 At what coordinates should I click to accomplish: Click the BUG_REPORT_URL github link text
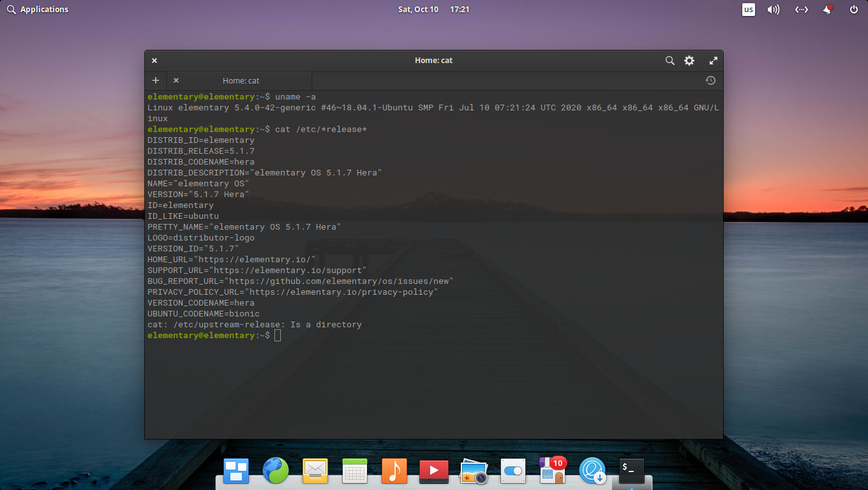[339, 281]
